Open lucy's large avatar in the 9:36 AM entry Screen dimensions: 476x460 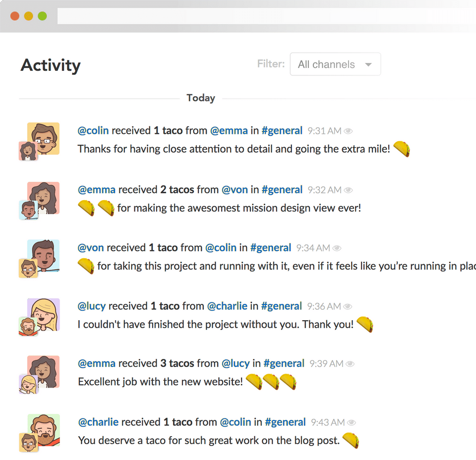pos(44,314)
